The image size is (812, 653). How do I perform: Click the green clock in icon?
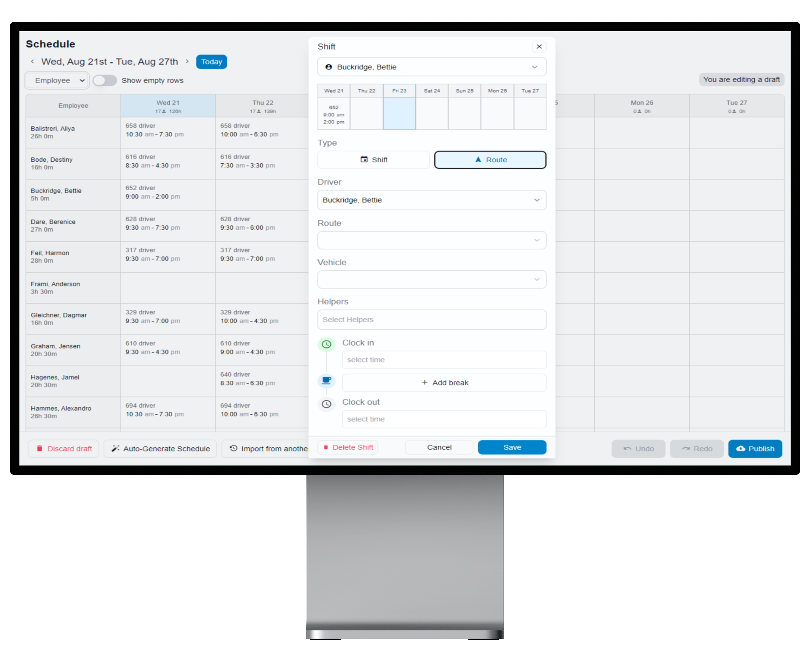click(x=326, y=344)
